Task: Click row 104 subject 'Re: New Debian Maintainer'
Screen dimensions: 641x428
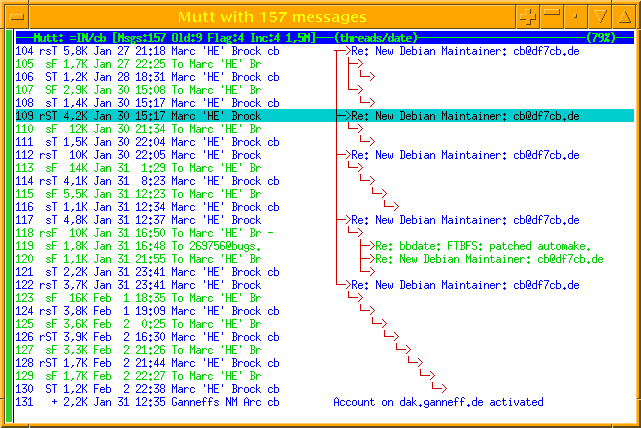Action: pos(465,51)
